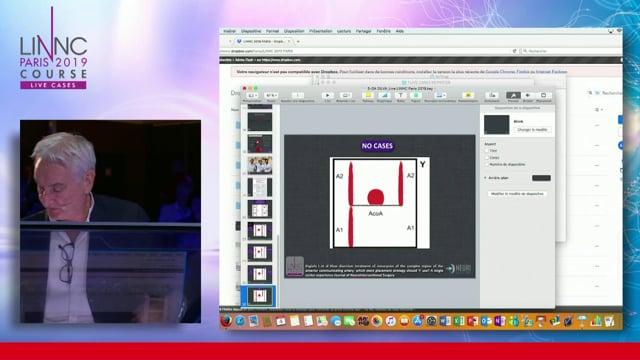Open the Données multimédias media dropdown
The height and width of the screenshot is (360, 640).
click(440, 96)
